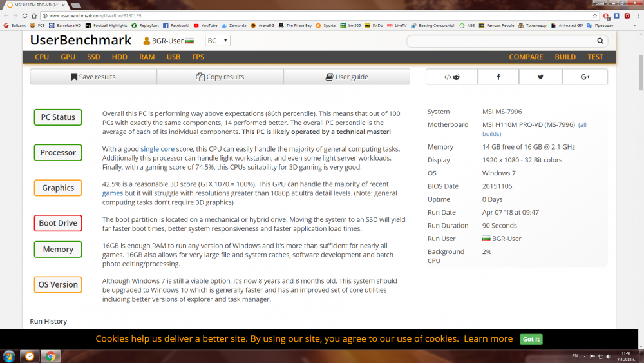This screenshot has width=644, height=363.
Task: Click the browser address bar
Action: click(x=316, y=15)
